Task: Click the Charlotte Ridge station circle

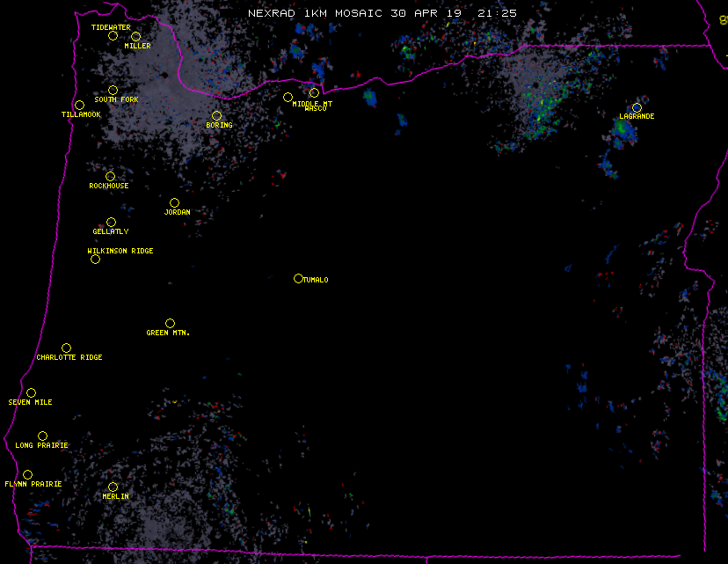Action: 66,348
